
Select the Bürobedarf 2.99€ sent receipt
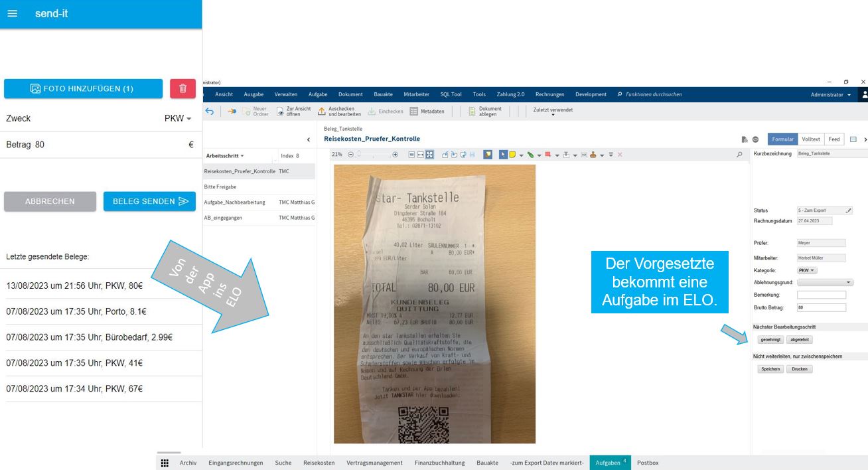click(101, 337)
